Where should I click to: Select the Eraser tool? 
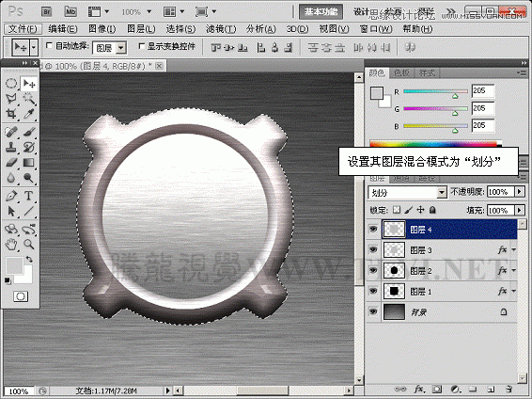tap(11, 162)
